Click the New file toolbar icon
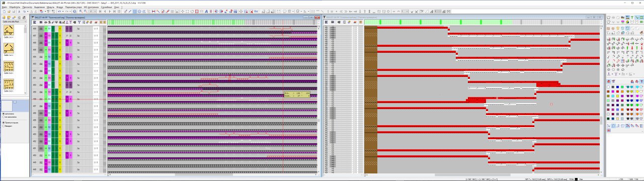 [4, 12]
